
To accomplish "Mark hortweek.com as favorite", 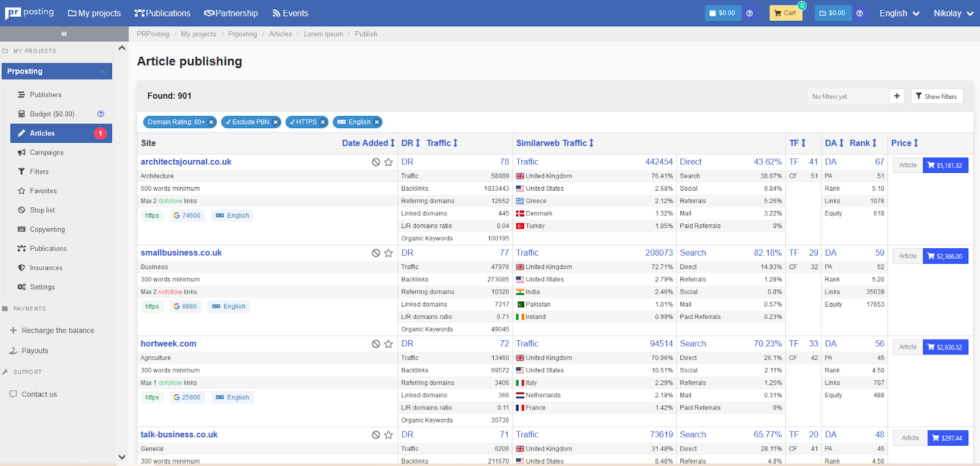I will pos(388,344).
